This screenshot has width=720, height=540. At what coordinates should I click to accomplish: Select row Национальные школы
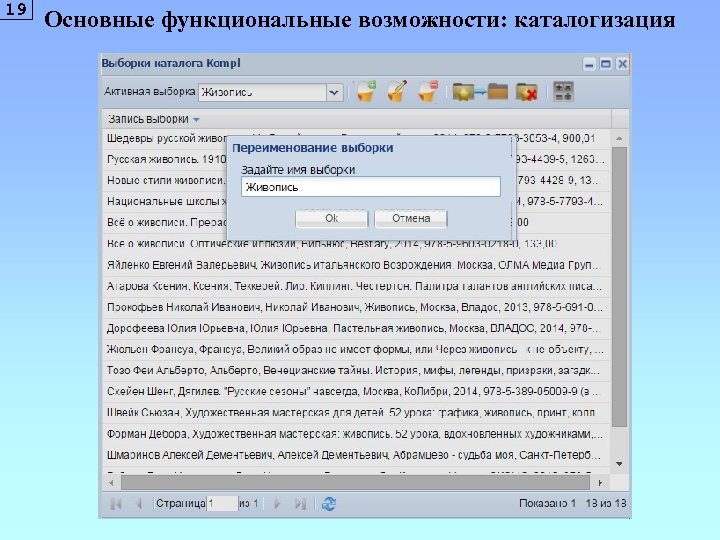(x=165, y=202)
